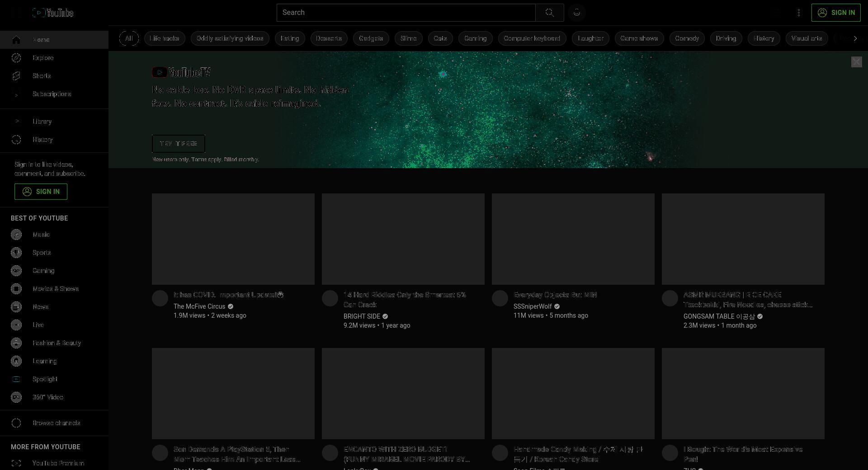Click the BRIGHT SIDE channel avatar
Image resolution: width=868 pixels, height=470 pixels.
click(x=330, y=298)
